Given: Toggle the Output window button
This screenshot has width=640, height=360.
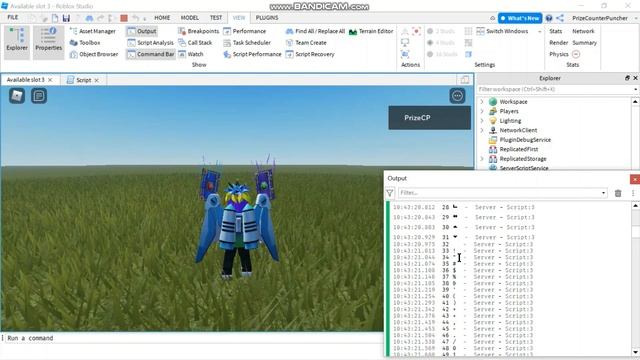Looking at the screenshot, I should tap(142, 31).
